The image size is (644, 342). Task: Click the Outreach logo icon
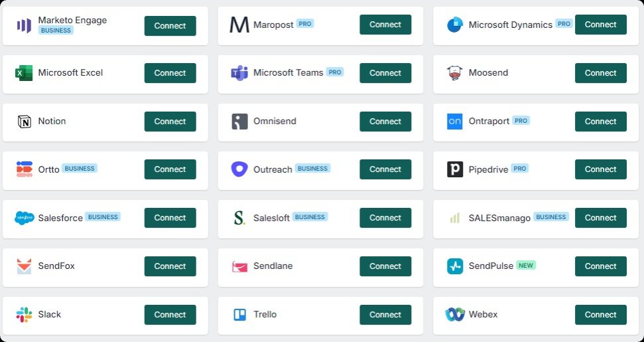tap(239, 170)
